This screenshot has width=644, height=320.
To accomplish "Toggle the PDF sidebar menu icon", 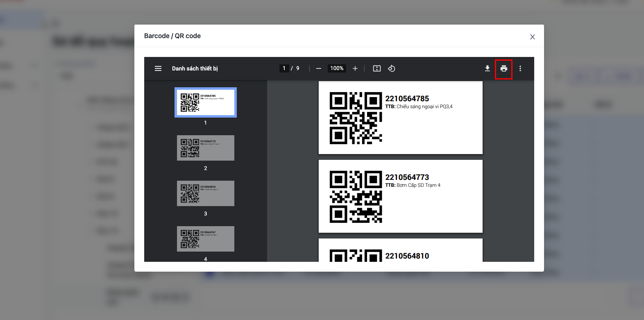I will (158, 68).
